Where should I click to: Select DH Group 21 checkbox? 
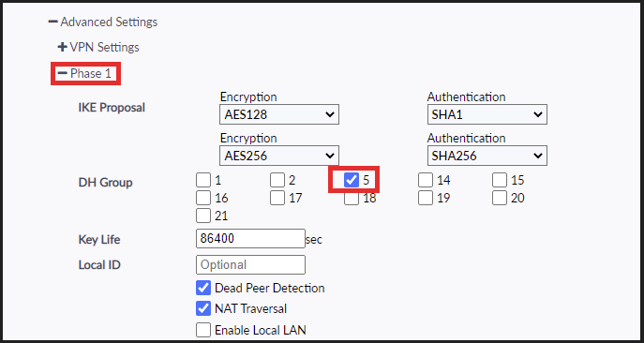(x=203, y=216)
